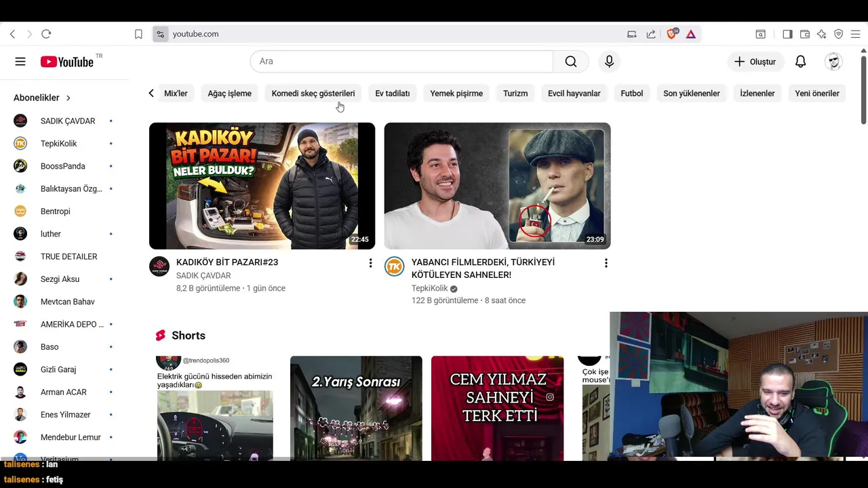
Task: Open KADIKÖY BİT PAZARI#23 title link
Action: [227, 262]
